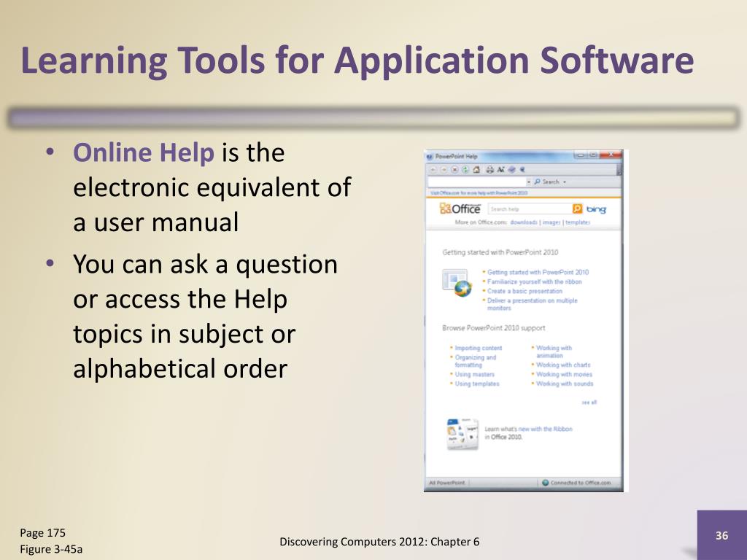This screenshot has width=747, height=560.
Task: Click the Figure 3-45a footer text
Action: tap(51, 549)
